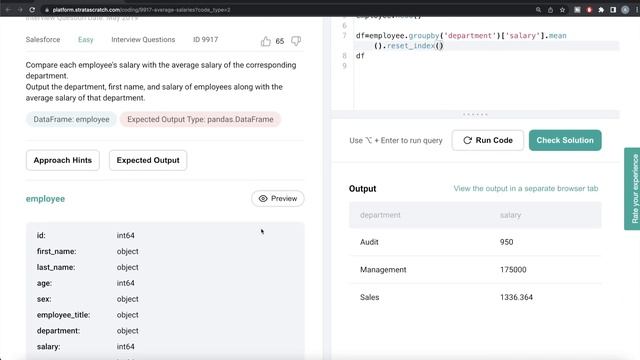Reload the page with browser refresh icon
640x360 pixels.
32,10
